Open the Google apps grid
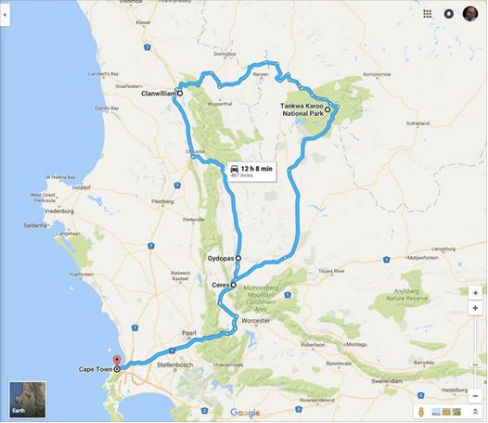Viewport: 488px width, 423px height. click(427, 14)
